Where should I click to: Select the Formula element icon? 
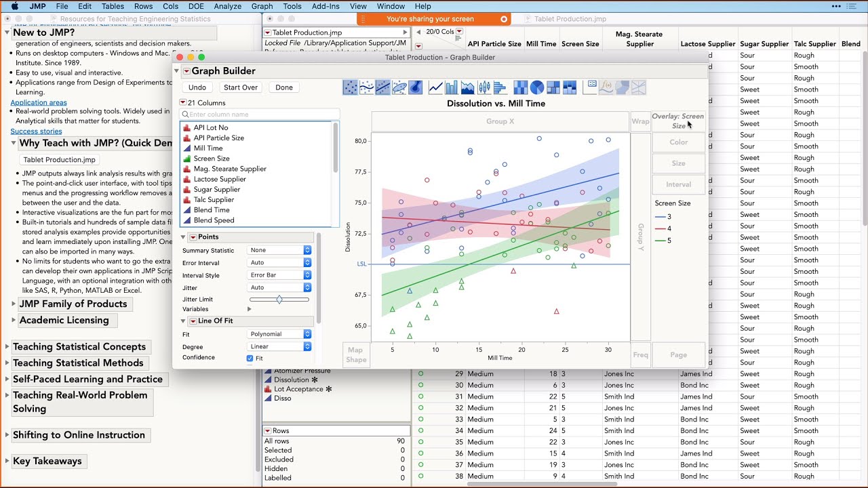(606, 87)
